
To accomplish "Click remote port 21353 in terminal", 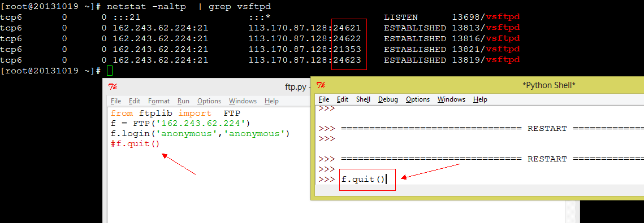I will click(347, 49).
